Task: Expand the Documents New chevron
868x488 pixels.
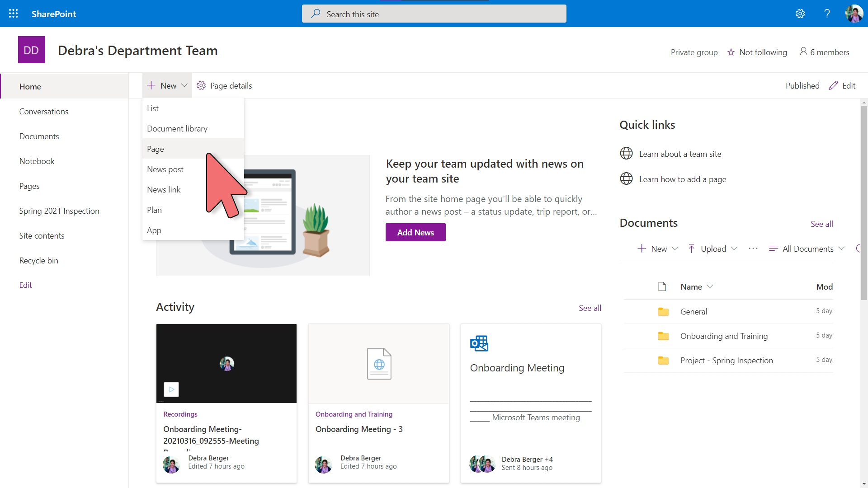Action: 675,249
